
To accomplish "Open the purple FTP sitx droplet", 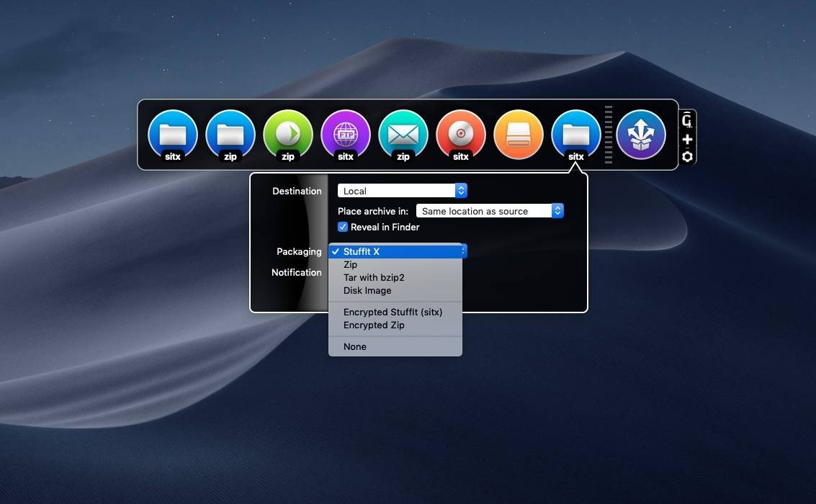I will (x=346, y=135).
